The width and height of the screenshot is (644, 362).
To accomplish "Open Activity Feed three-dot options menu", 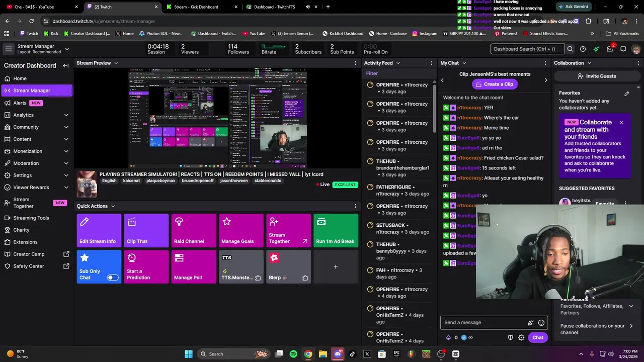I will coord(431,63).
